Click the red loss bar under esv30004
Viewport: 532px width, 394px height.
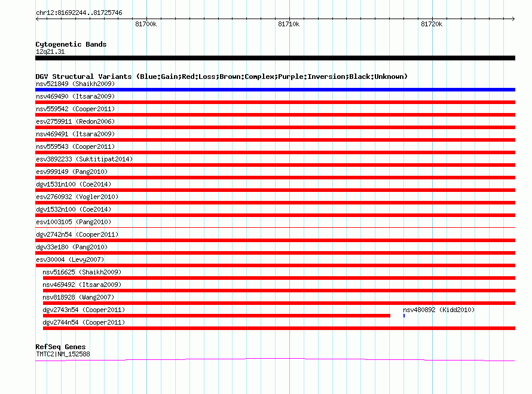(275, 265)
